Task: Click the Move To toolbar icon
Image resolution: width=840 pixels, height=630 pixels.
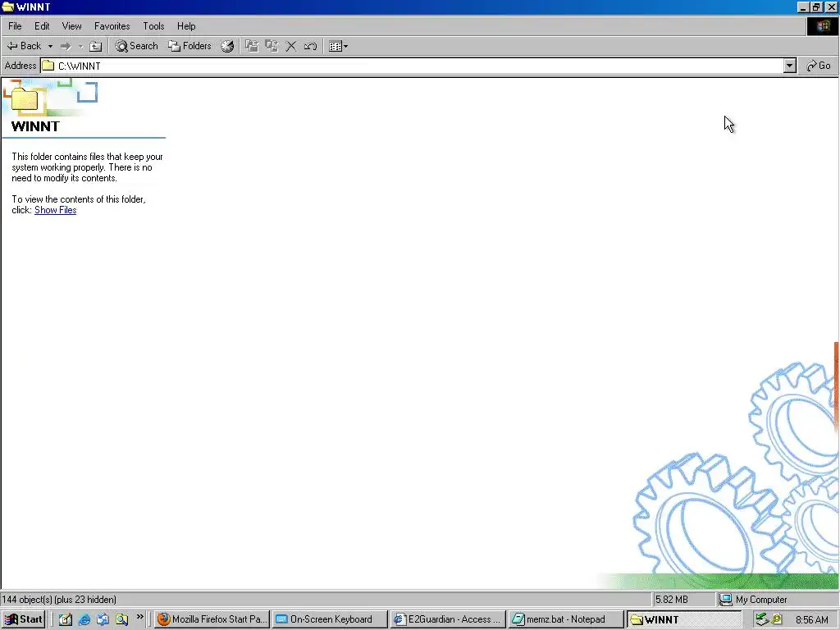Action: [252, 46]
